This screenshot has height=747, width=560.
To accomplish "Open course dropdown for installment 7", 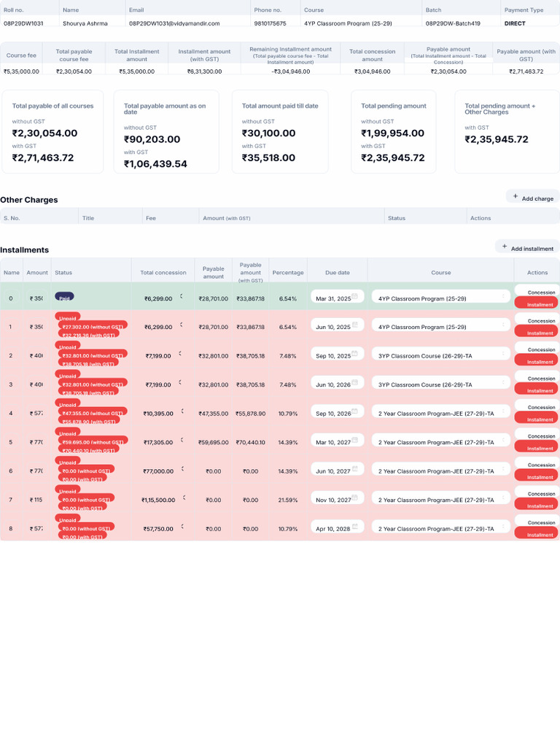I will 441,499.
